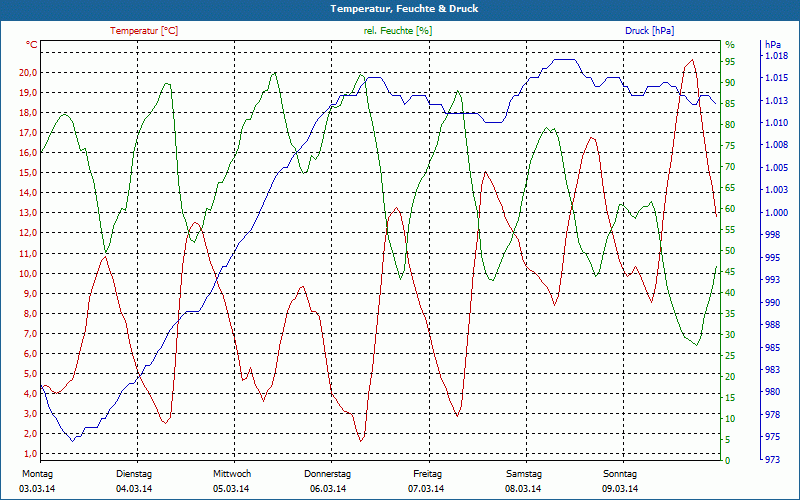Click "4,0" on the temperature axis
Screen dimensions: 800x500
[x=31, y=394]
